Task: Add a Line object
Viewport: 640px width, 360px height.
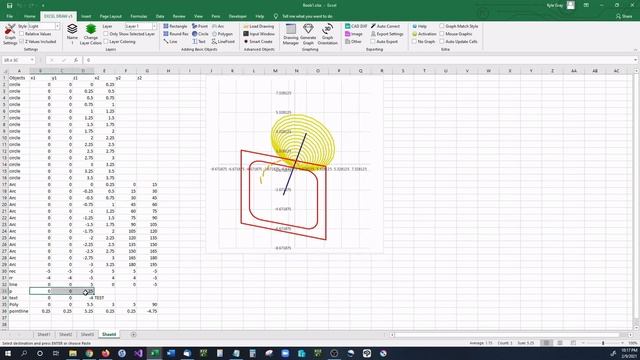Action: point(171,42)
